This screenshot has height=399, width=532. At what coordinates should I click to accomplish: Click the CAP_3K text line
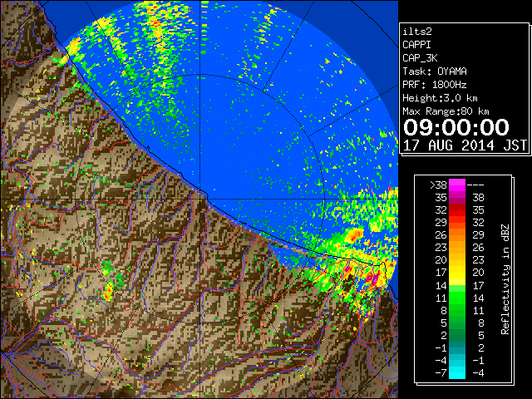coord(420,58)
